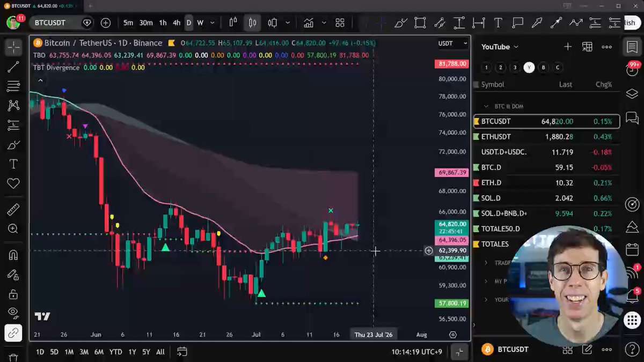Open the layout grid icon in top toolbar
This screenshot has width=644, height=362.
click(x=340, y=23)
